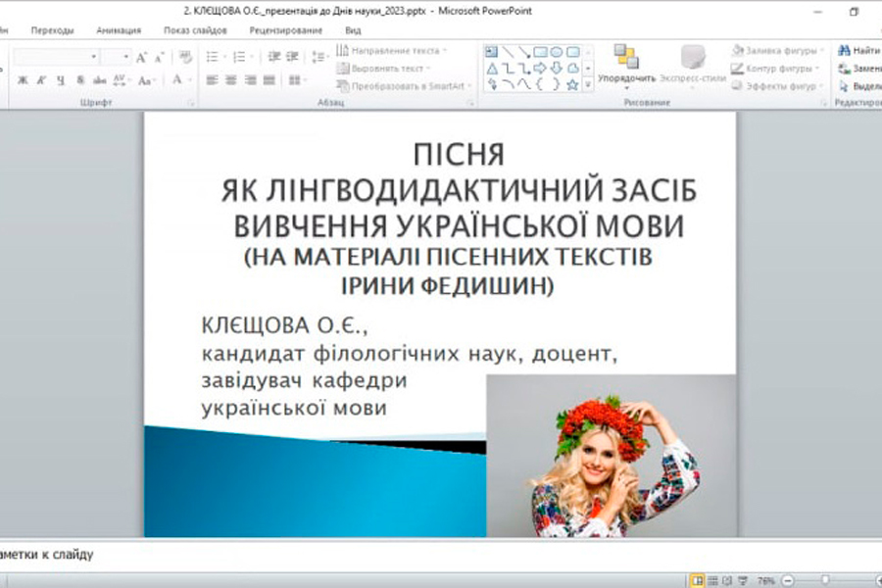Screen dimensions: 882x588
Task: Click the increase font size icon
Action: pos(142,57)
